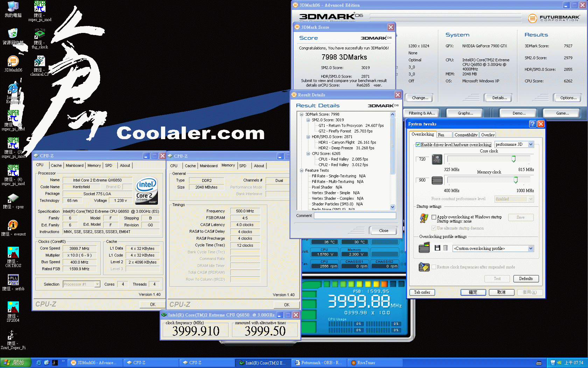The image size is (588, 368).
Task: Click the GPU chip icon beside Core clock
Action: pyautogui.click(x=437, y=159)
